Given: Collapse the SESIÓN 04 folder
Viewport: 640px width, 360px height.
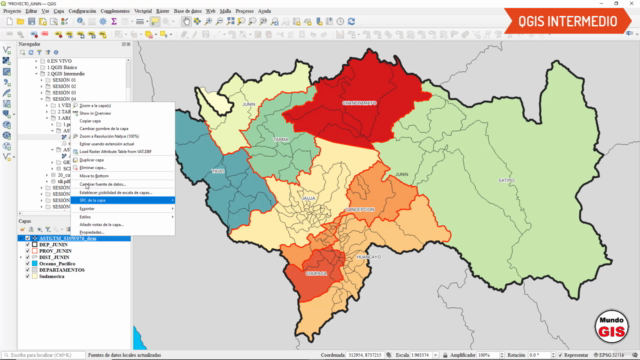Looking at the screenshot, I should tap(42, 99).
